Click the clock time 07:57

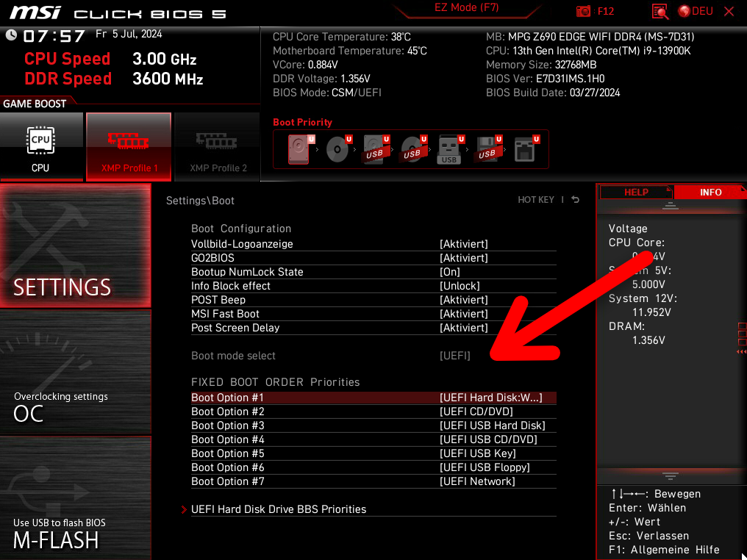click(x=54, y=36)
